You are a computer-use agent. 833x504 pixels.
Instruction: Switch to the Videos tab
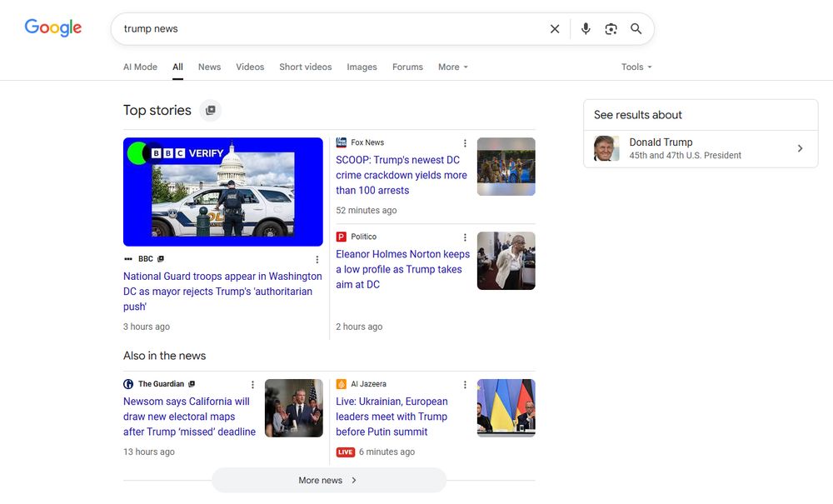[250, 67]
